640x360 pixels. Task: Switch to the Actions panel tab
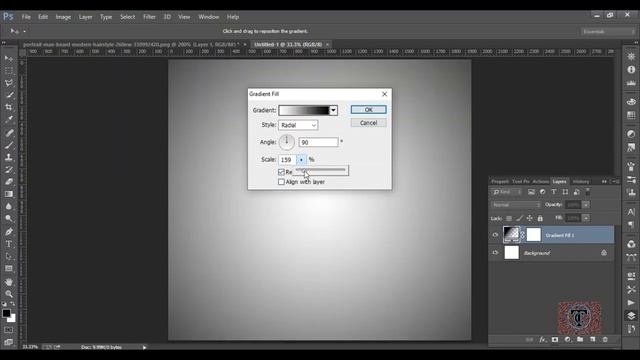tap(540, 181)
